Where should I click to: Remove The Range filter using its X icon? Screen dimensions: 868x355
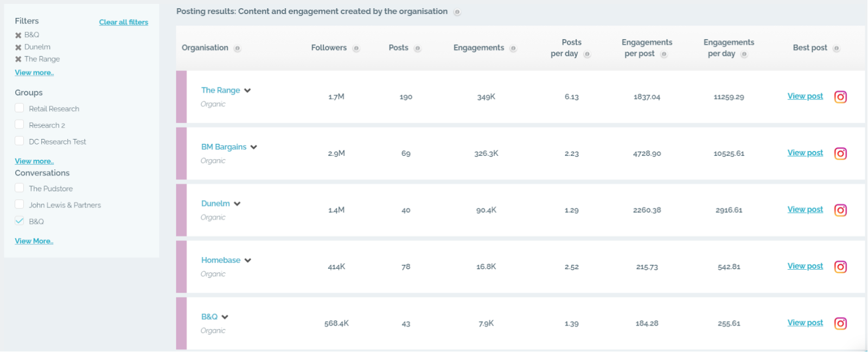(x=18, y=59)
